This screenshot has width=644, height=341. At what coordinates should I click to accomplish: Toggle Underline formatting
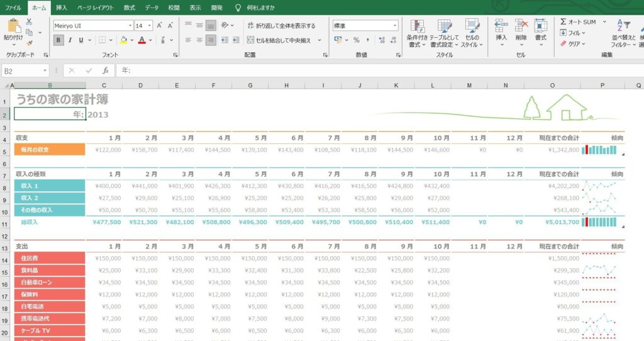tap(81, 40)
